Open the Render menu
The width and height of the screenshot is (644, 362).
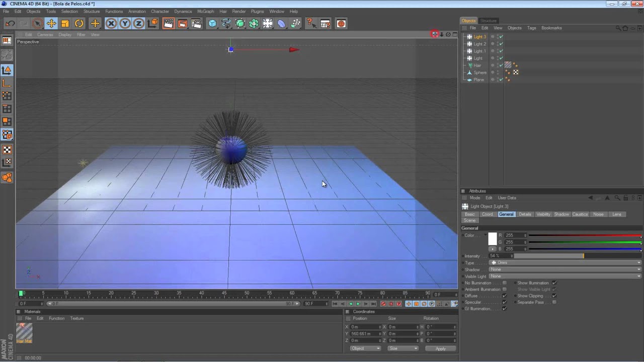239,11
